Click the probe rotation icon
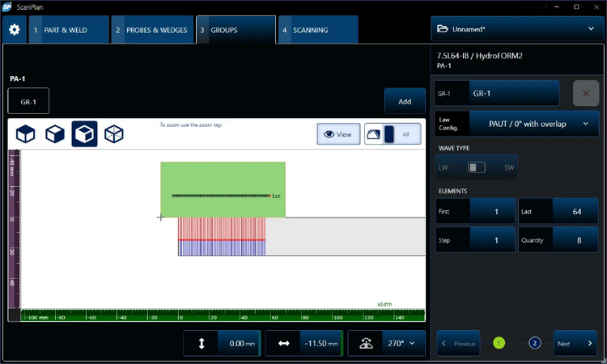This screenshot has height=364, width=607. point(367,343)
